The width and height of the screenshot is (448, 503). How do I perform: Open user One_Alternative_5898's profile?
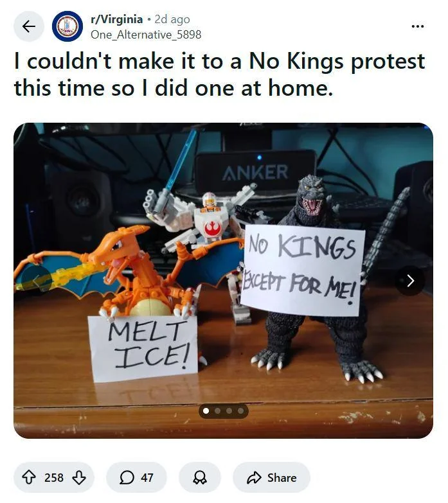click(x=146, y=34)
